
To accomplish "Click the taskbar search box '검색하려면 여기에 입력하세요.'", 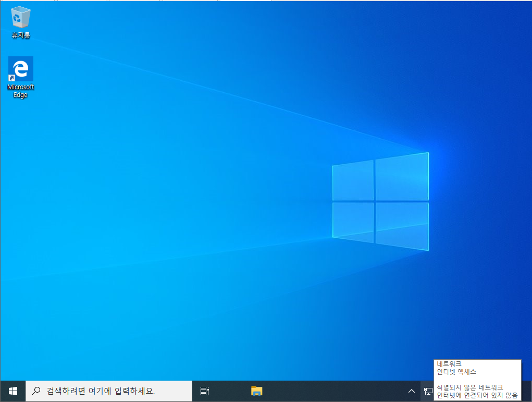I will 109,391.
